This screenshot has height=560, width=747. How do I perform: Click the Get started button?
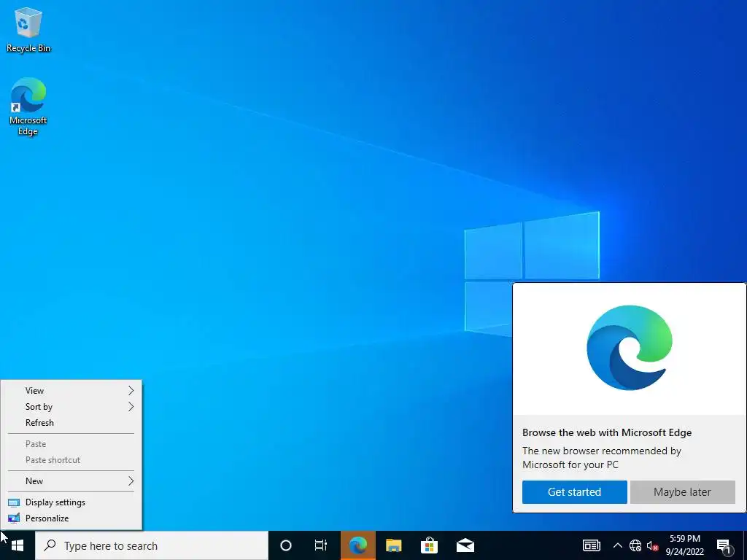(575, 492)
